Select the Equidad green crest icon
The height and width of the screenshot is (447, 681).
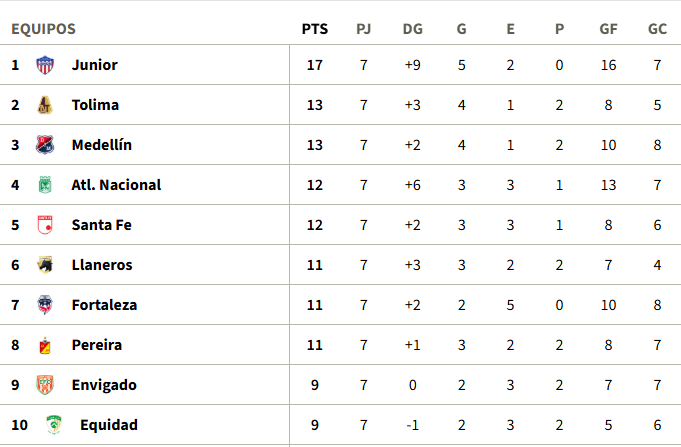[54, 425]
